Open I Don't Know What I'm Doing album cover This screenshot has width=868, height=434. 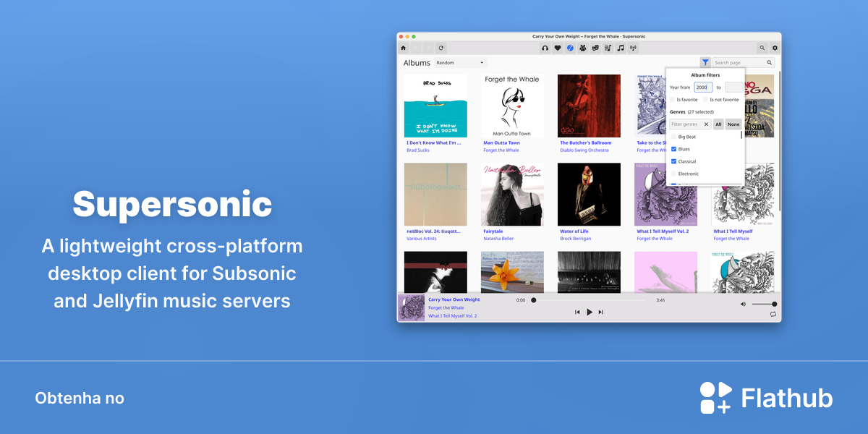point(435,106)
